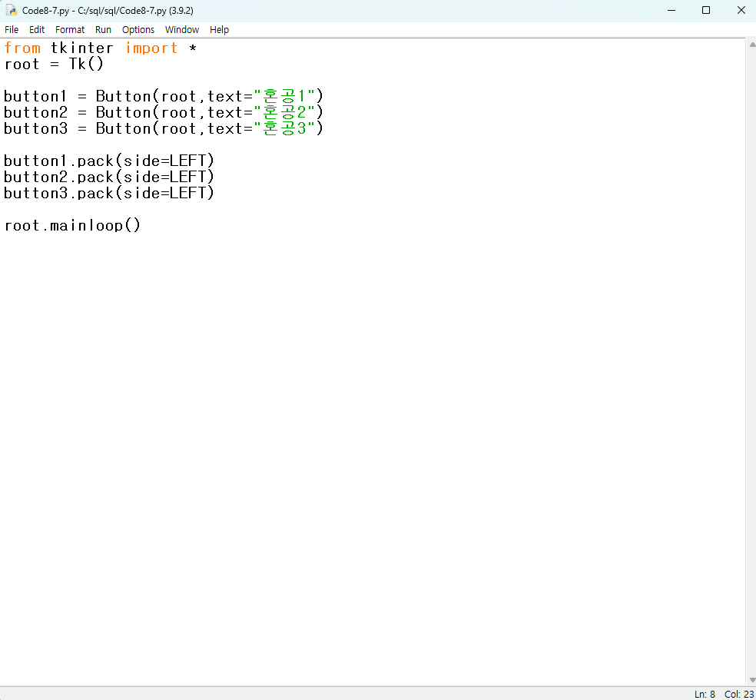Click the button3 = Button(...) line
Screen dimensions: 756x700
tap(164, 129)
